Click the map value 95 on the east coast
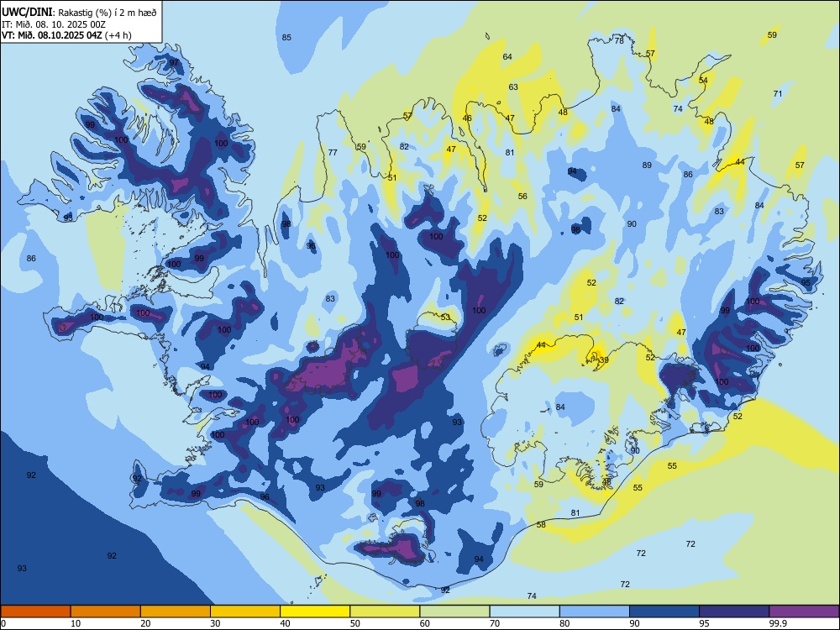The height and width of the screenshot is (630, 840). tap(806, 282)
